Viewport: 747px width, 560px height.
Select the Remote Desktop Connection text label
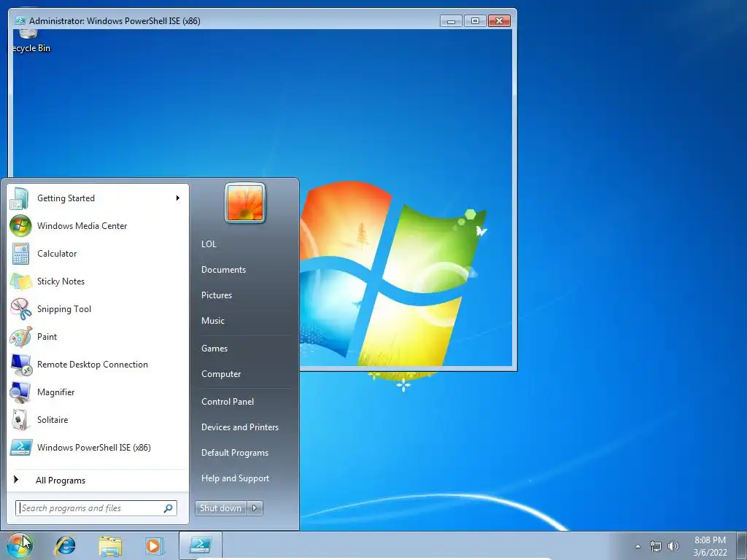coord(93,365)
